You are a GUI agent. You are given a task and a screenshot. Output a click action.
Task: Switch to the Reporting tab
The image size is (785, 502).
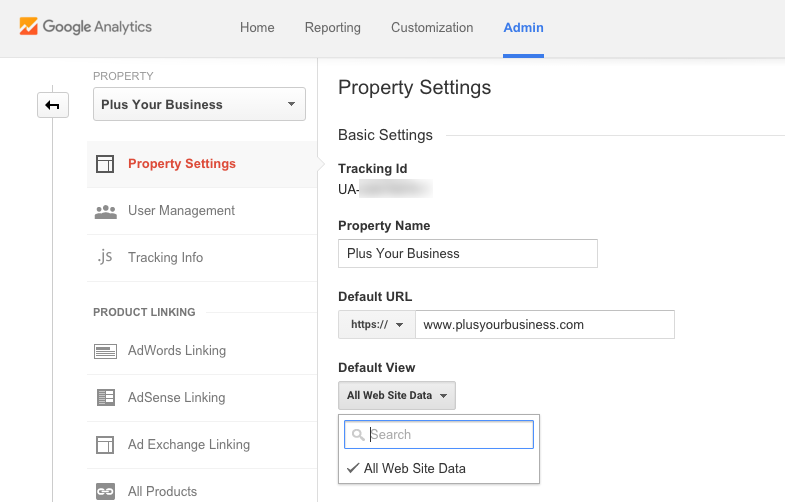[332, 28]
